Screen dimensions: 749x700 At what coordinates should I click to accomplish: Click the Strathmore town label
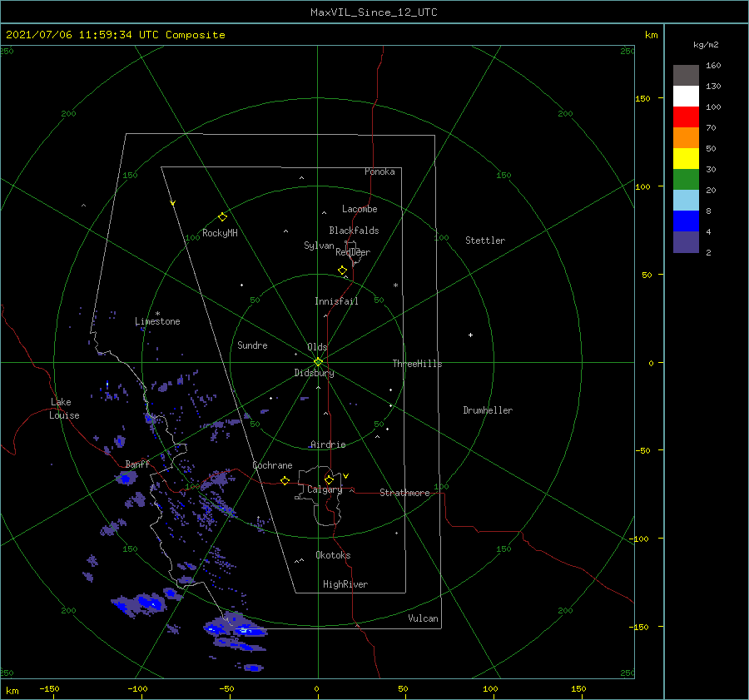tap(404, 493)
